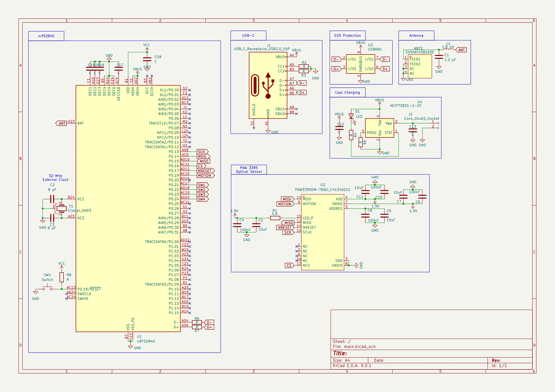
Task: Click the 'Lipo Charging' section title
Action: [x=347, y=92]
